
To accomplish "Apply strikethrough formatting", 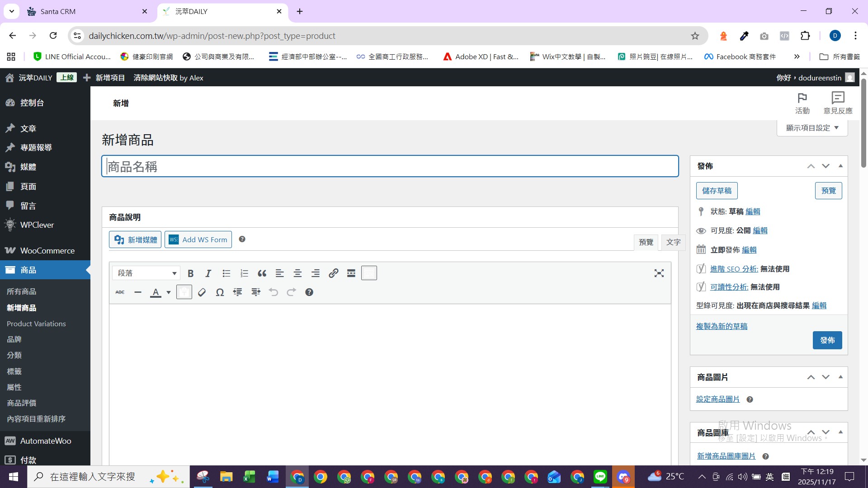I will point(120,292).
